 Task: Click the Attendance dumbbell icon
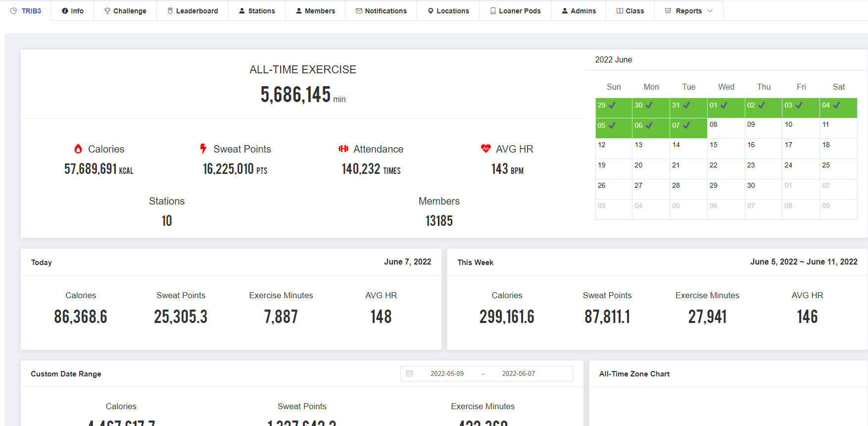point(343,149)
